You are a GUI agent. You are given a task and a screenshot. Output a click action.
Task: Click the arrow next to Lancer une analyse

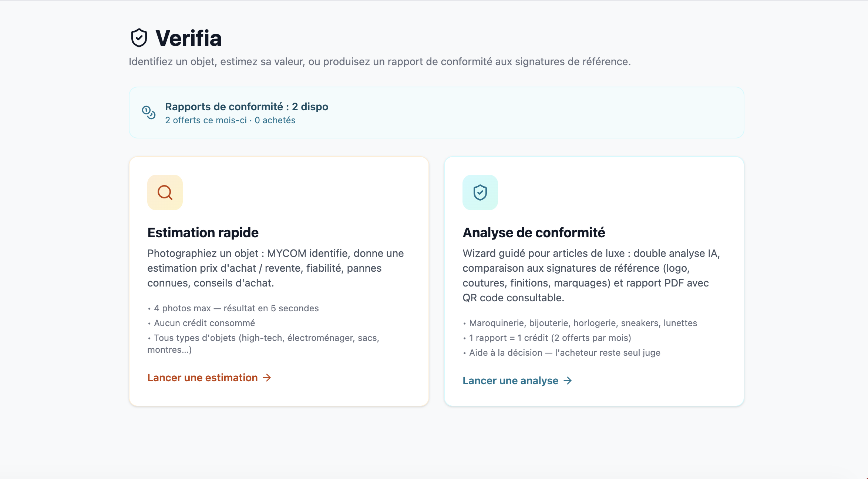568,381
